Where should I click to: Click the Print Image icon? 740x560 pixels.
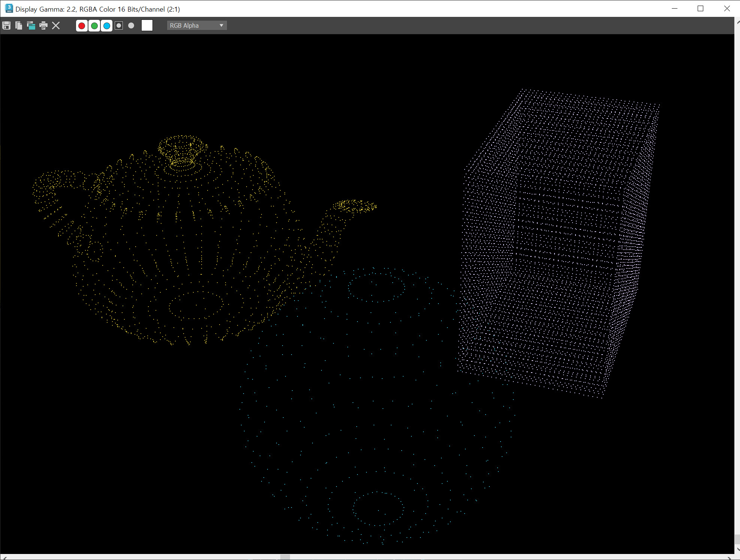(x=43, y=25)
